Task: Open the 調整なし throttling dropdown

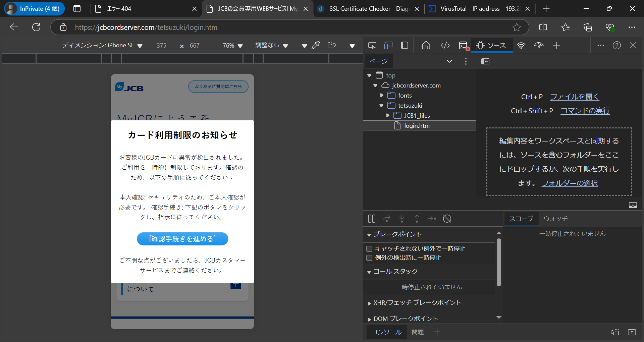Action: point(272,45)
